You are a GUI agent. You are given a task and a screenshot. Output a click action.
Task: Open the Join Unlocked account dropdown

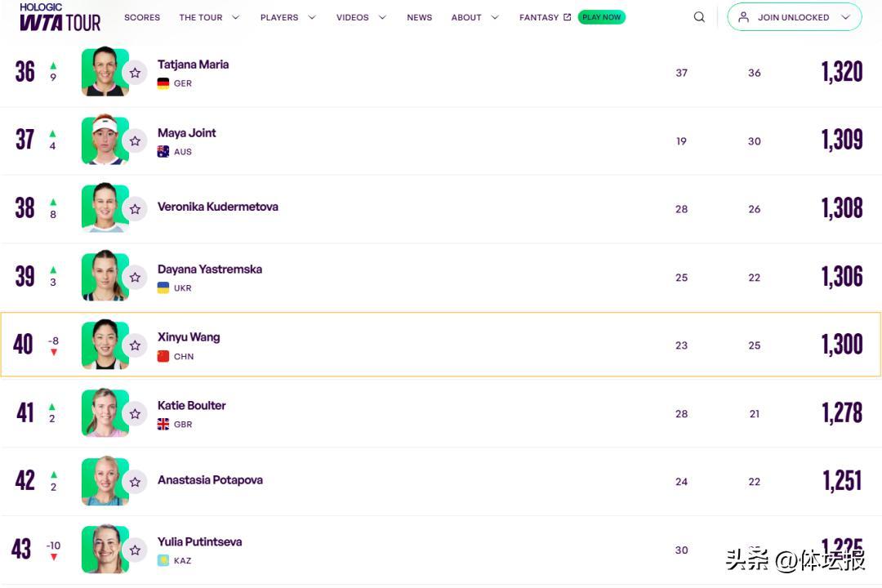click(845, 17)
